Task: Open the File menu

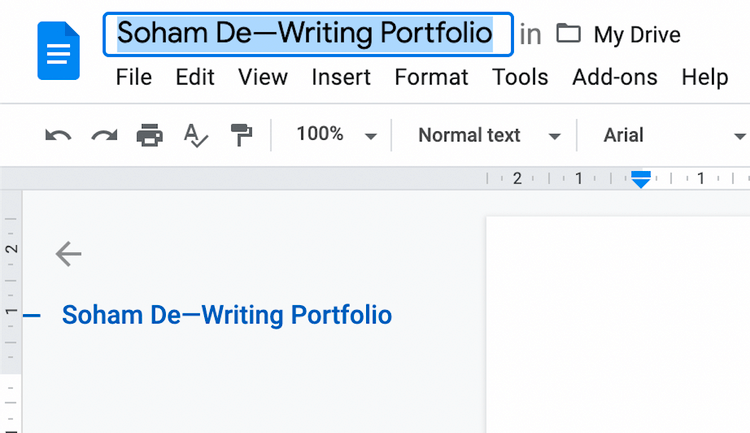Action: [x=134, y=77]
